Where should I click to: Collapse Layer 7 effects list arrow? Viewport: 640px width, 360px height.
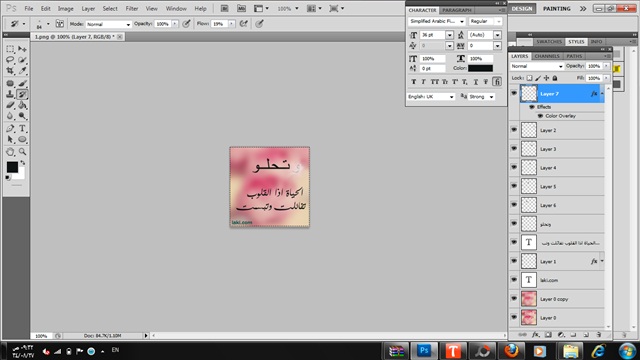tap(602, 94)
